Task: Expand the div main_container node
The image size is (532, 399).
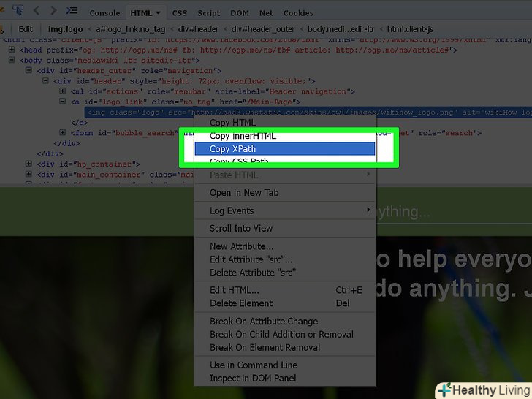Action: coord(28,174)
